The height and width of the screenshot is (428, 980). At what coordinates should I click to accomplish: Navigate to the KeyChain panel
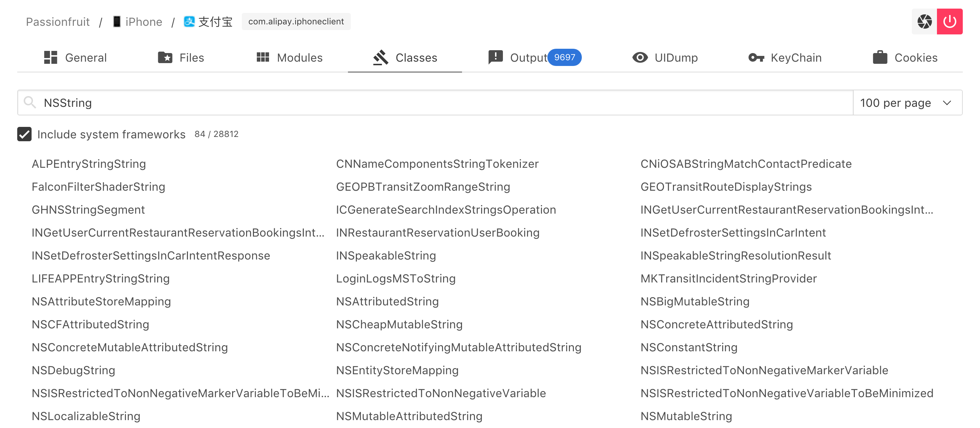coord(784,57)
